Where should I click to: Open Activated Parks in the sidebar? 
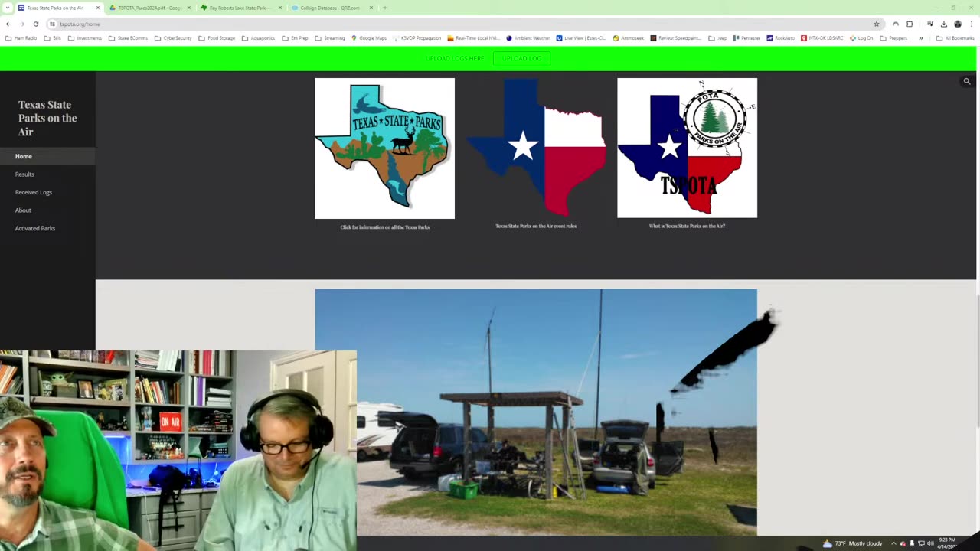tap(35, 228)
